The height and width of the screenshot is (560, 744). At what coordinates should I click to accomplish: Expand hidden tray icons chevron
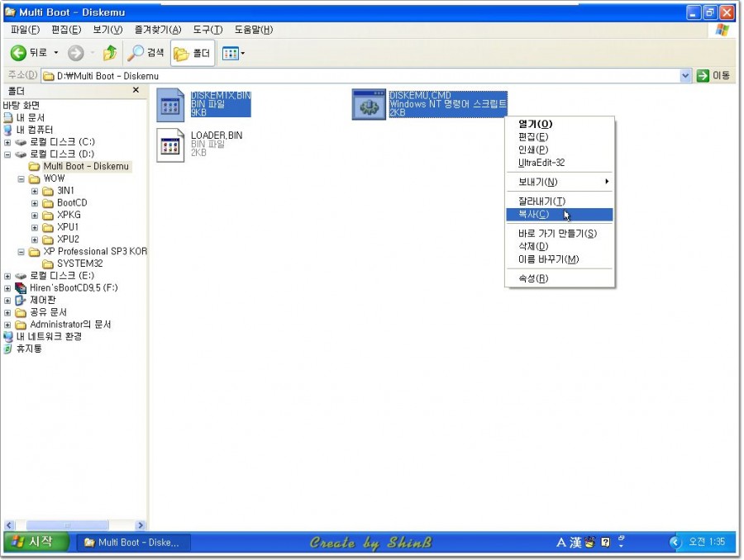pos(675,542)
